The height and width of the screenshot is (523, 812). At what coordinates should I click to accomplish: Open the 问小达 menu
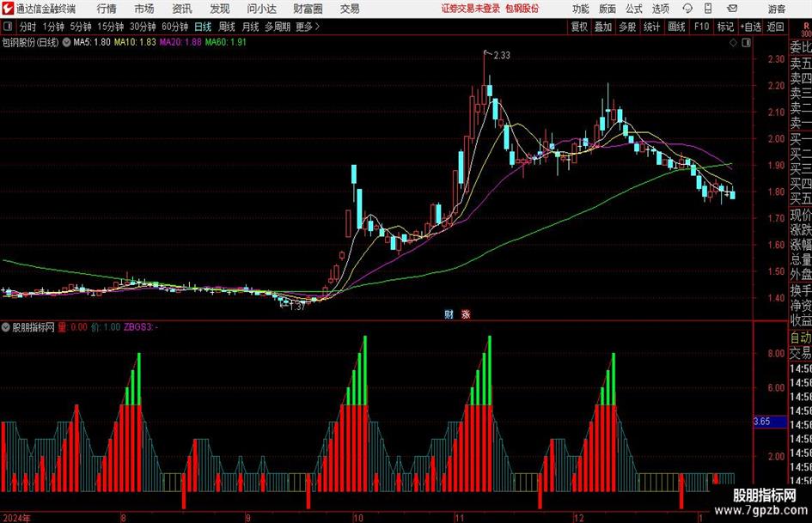pyautogui.click(x=261, y=9)
